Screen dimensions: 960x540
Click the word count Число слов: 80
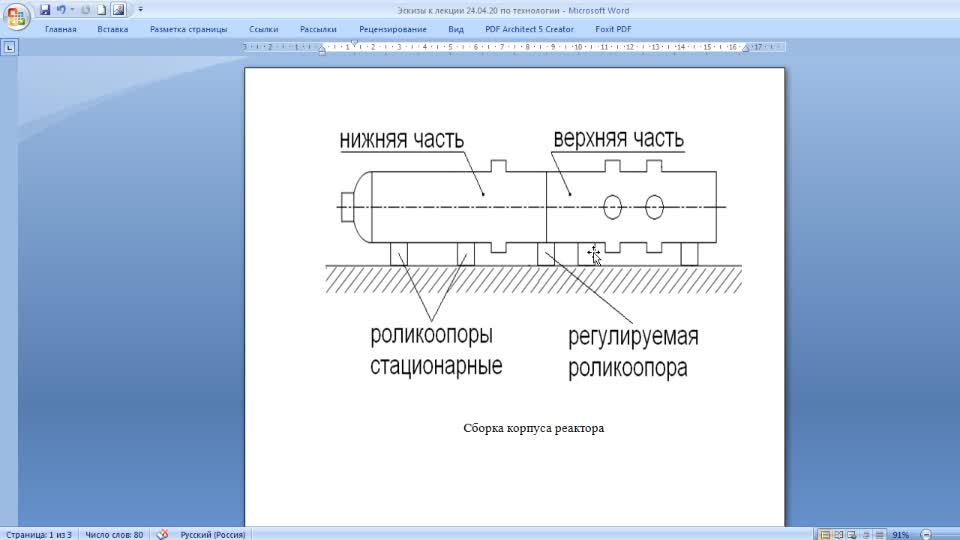pos(114,534)
